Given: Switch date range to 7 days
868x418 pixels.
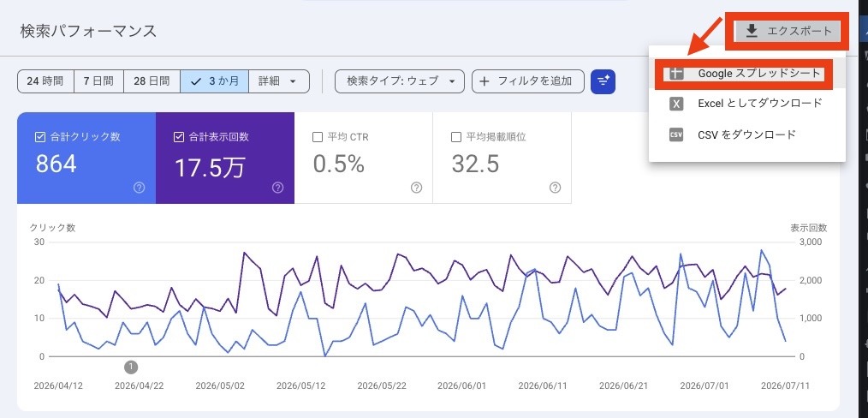Looking at the screenshot, I should click(98, 81).
